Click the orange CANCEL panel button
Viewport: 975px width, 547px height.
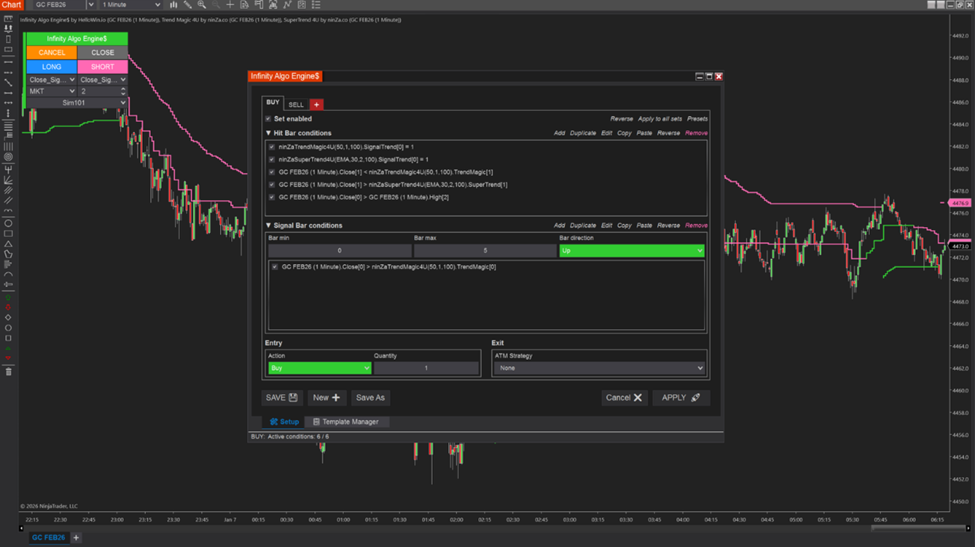[x=52, y=53]
